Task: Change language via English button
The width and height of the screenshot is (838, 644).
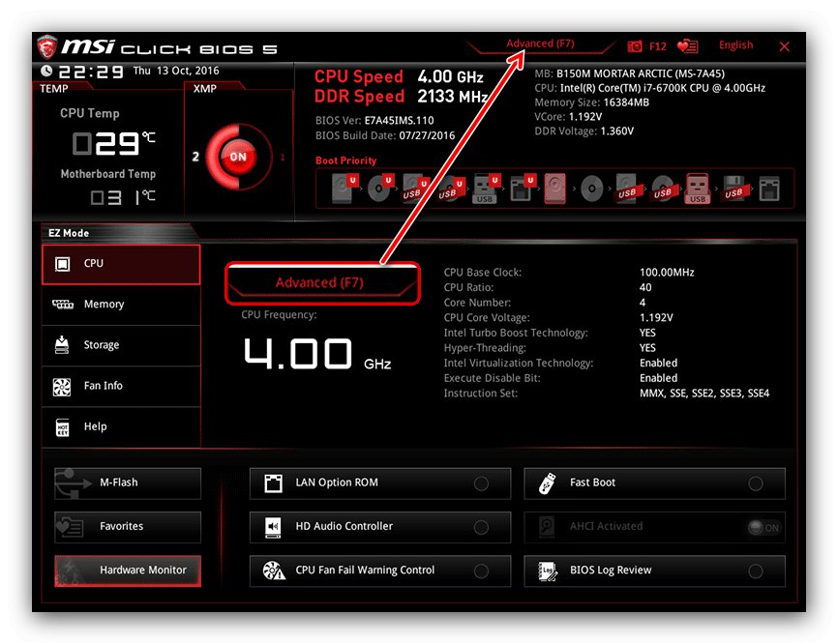Action: (736, 44)
